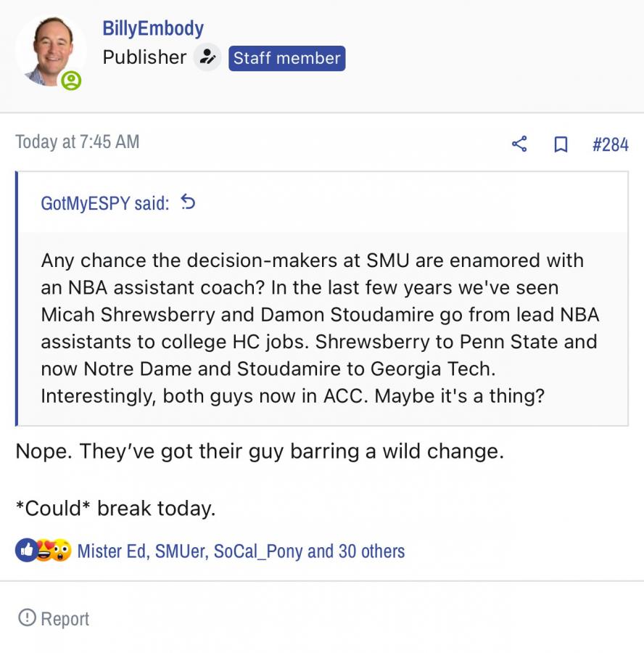
Task: Click the Today at 7:45 AM timestamp
Action: 78,141
